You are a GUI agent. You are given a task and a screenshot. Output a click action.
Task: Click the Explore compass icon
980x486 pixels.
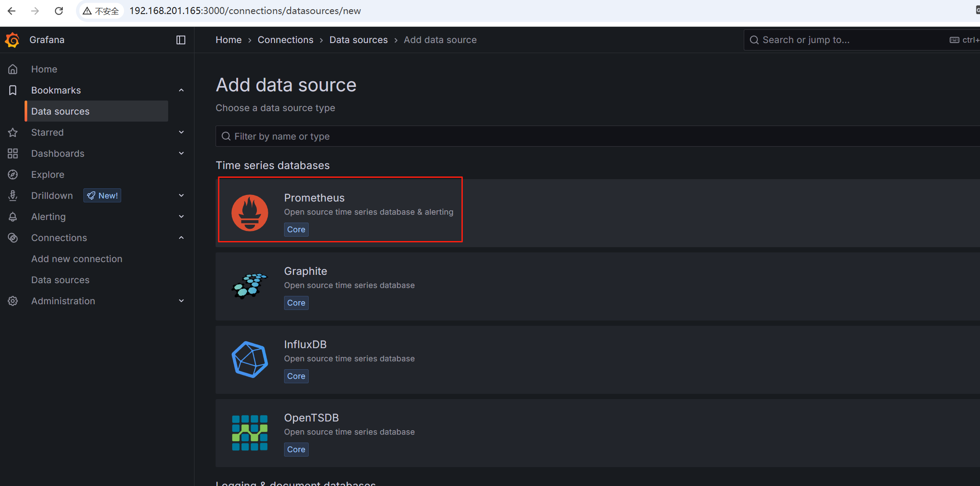click(13, 175)
